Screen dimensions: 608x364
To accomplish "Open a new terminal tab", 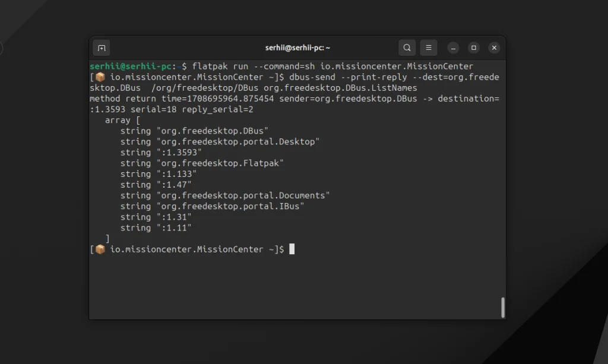I will (x=102, y=48).
